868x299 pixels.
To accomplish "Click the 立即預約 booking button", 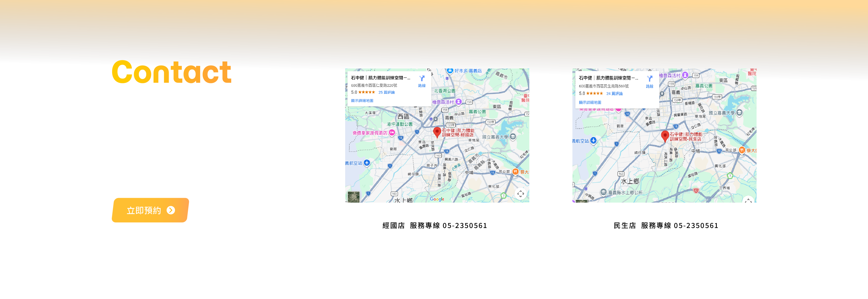I will pos(150,210).
